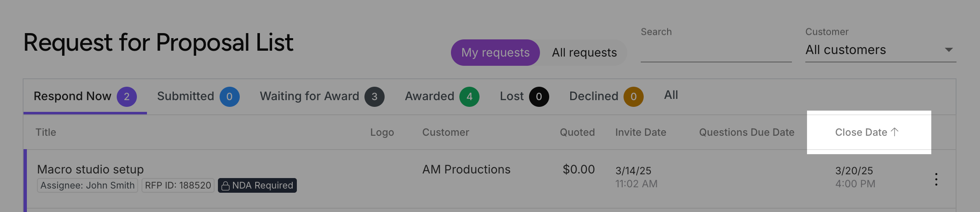This screenshot has height=212, width=980.
Task: Open the three-dot row actions menu
Action: (936, 179)
